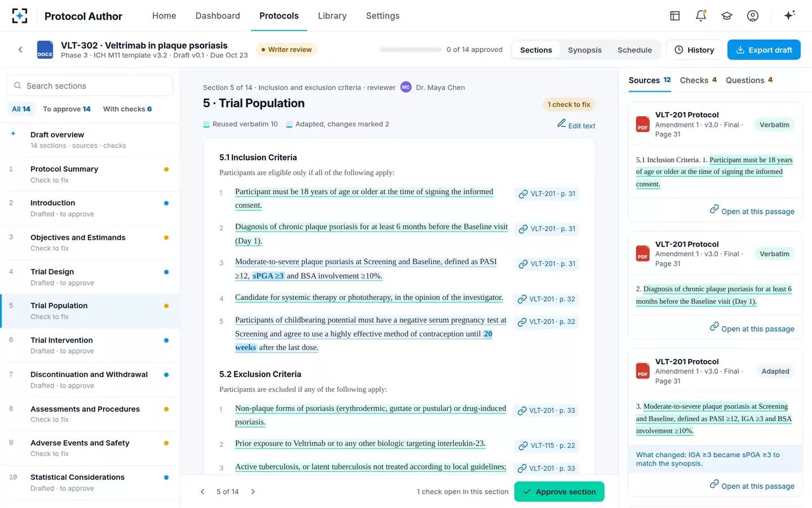Filter sections by With checks 6

127,109
